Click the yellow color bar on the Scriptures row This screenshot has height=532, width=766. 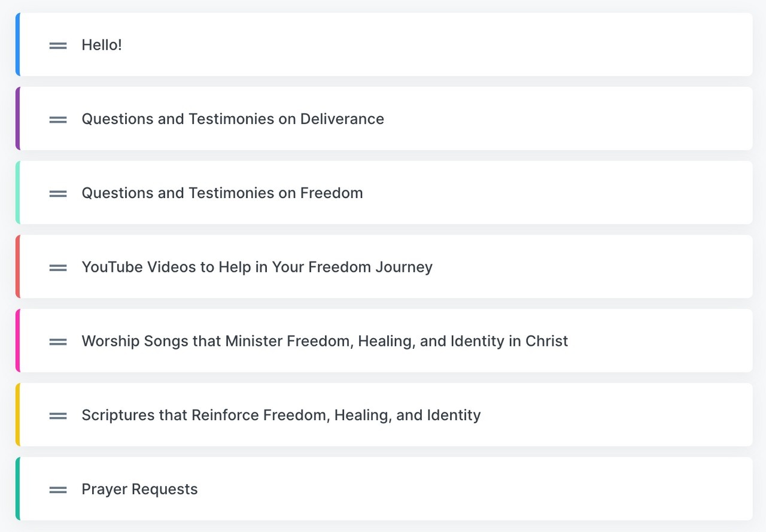tap(18, 415)
